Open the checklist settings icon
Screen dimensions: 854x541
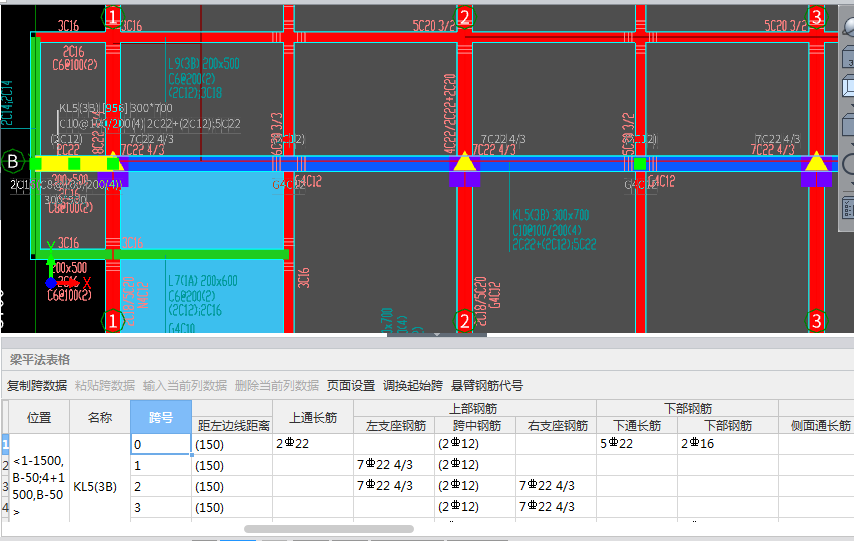point(849,208)
